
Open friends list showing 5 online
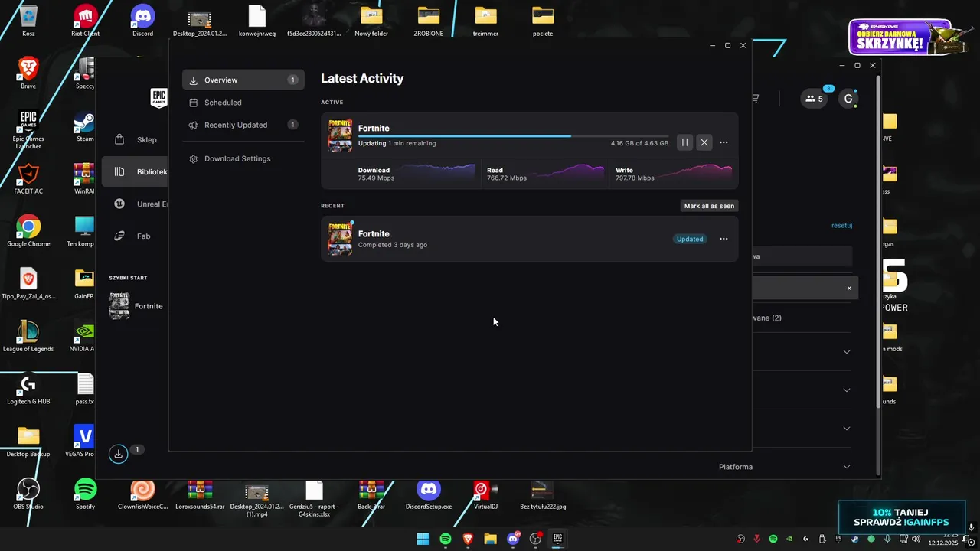[x=814, y=99]
